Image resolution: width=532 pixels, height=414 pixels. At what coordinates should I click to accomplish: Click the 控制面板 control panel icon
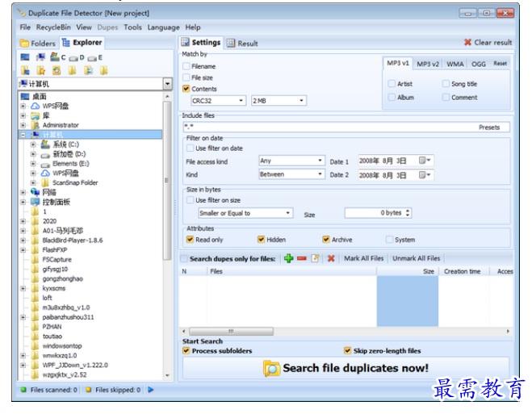pyautogui.click(x=36, y=202)
